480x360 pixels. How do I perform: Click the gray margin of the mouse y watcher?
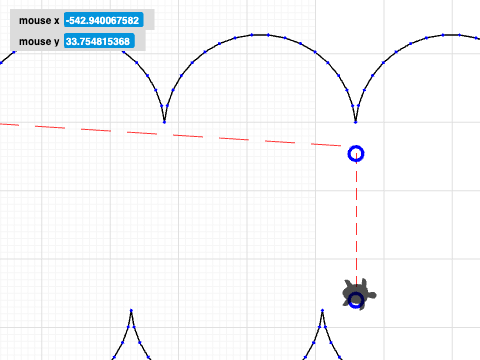pyautogui.click(x=140, y=41)
